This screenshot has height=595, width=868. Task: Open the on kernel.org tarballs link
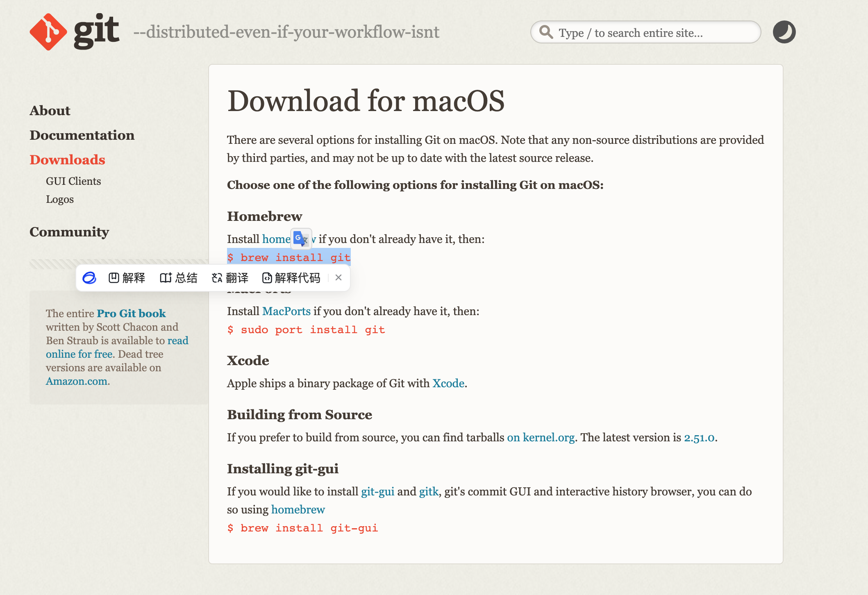[541, 437]
